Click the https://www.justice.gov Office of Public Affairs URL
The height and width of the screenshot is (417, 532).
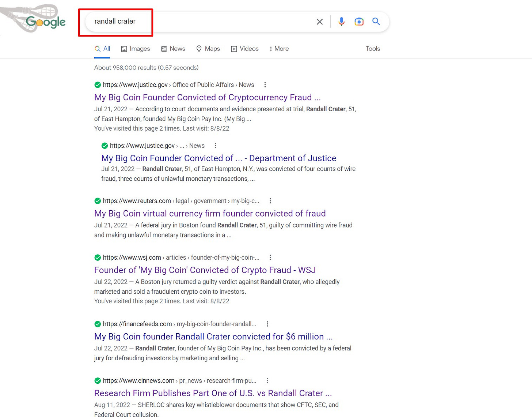[178, 85]
